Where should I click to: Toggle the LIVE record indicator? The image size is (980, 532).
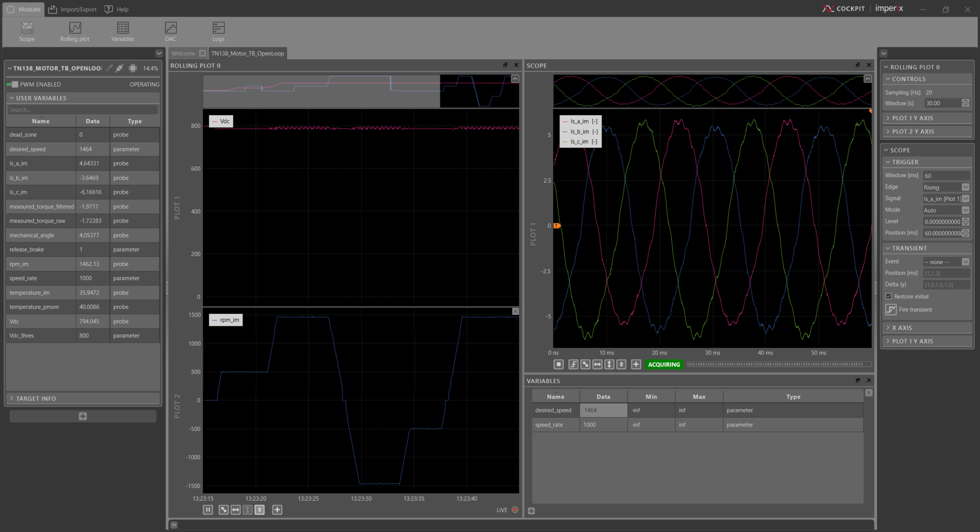click(515, 510)
